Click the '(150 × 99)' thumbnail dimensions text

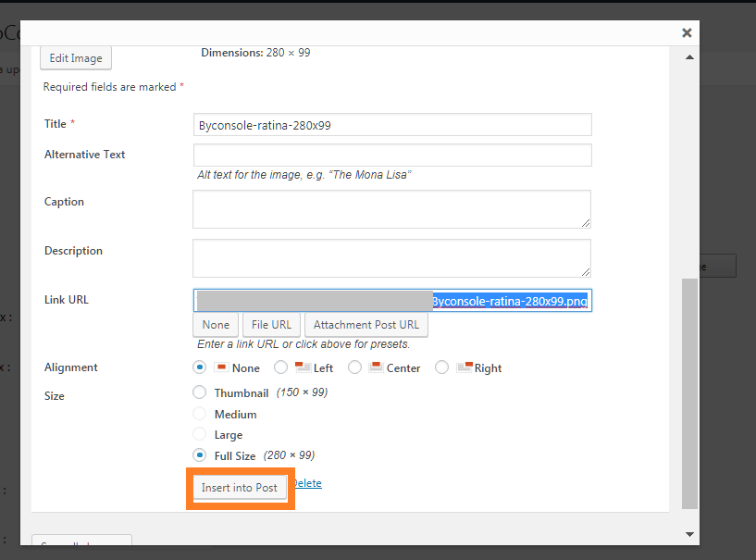tap(302, 392)
